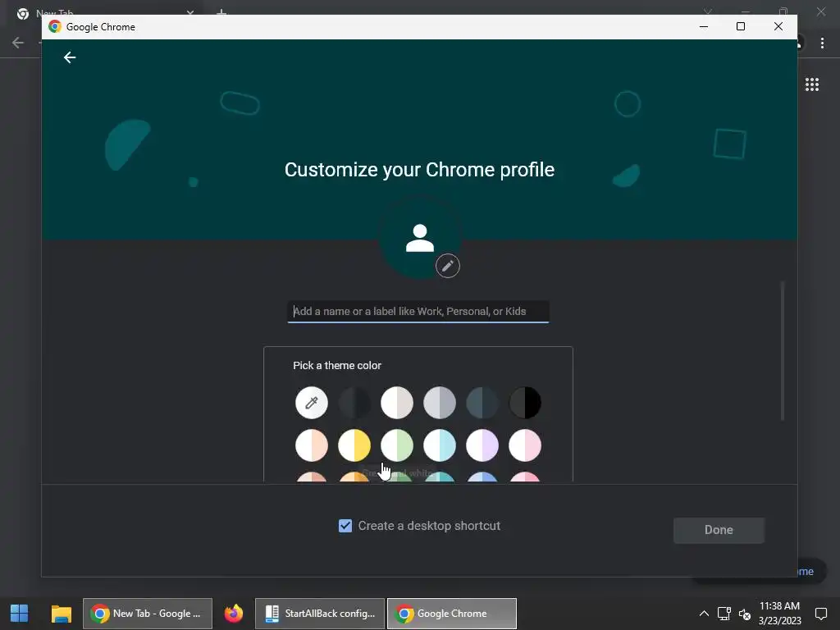Select the yellow and white theme
Screen dimensions: 840x630
[x=354, y=445]
